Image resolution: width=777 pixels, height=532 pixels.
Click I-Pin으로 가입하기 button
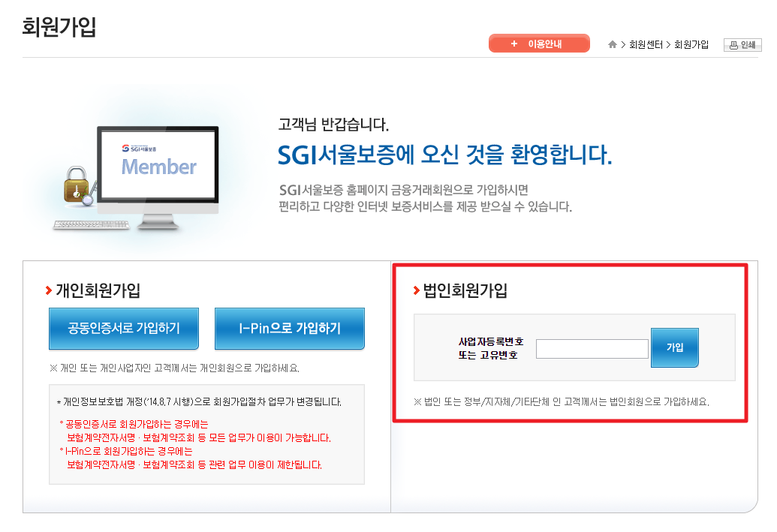290,329
